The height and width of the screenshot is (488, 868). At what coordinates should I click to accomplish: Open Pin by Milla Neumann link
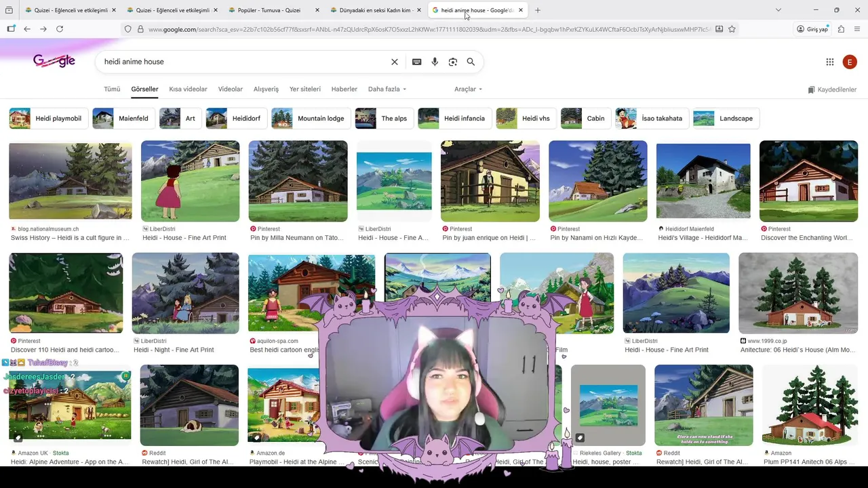coord(296,238)
